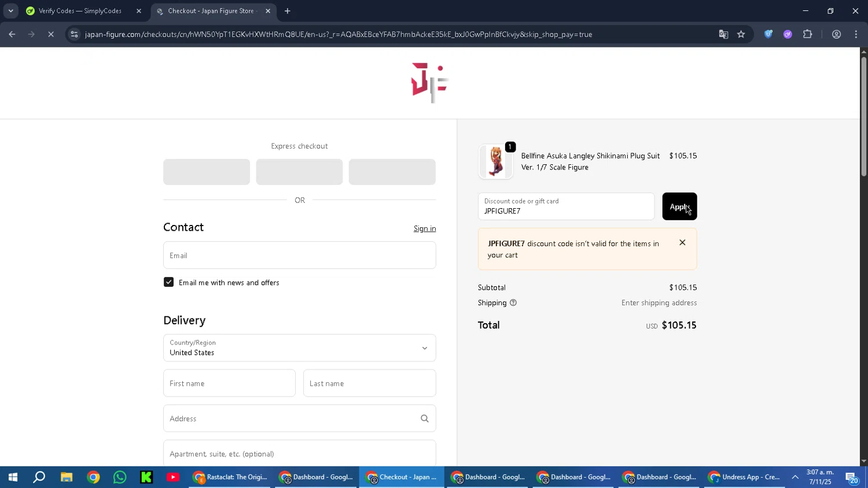Follow the Sign in link
The height and width of the screenshot is (488, 868).
[x=425, y=228]
